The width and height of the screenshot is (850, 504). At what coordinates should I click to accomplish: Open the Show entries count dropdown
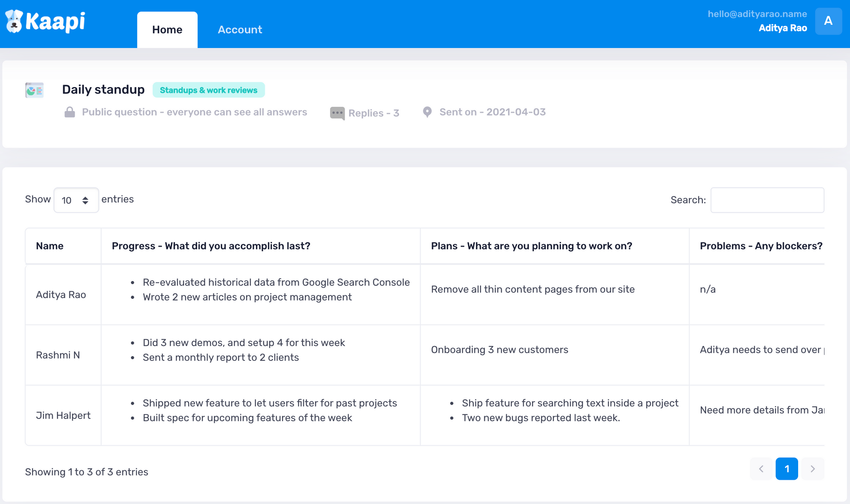tap(76, 200)
